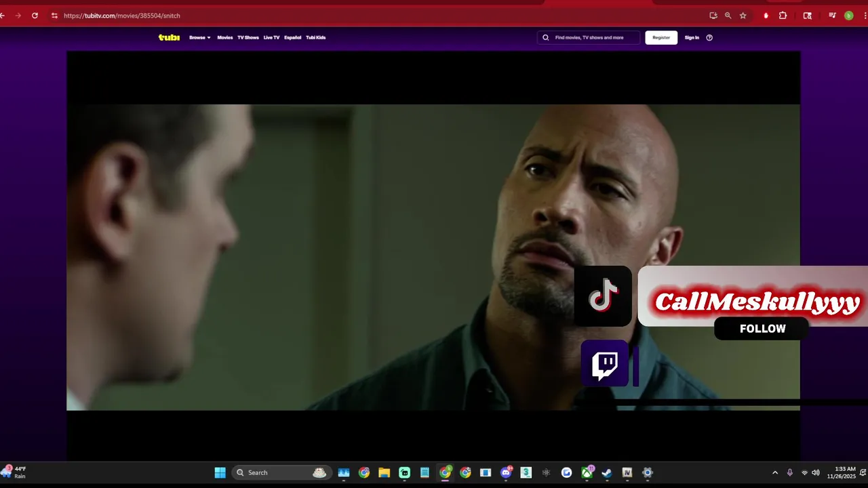Open the Windows Start menu
The image size is (868, 488).
(220, 472)
